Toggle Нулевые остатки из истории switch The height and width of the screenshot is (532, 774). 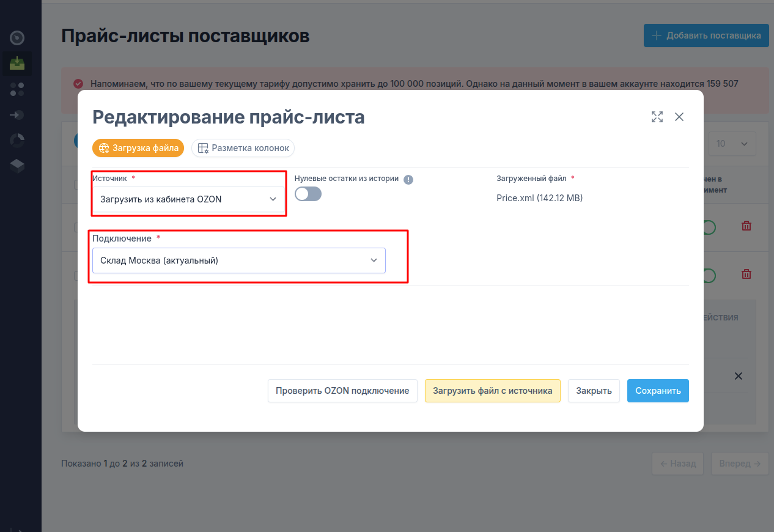pyautogui.click(x=308, y=194)
